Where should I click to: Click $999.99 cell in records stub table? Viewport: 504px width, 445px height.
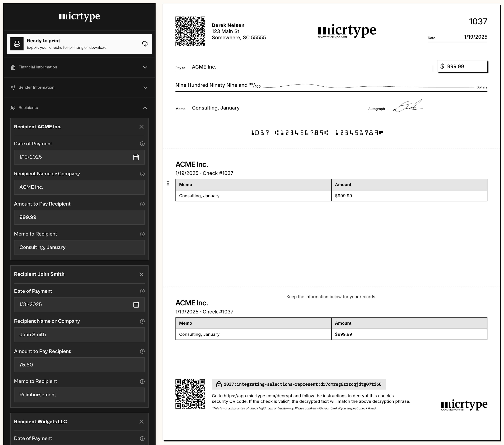[409, 334]
